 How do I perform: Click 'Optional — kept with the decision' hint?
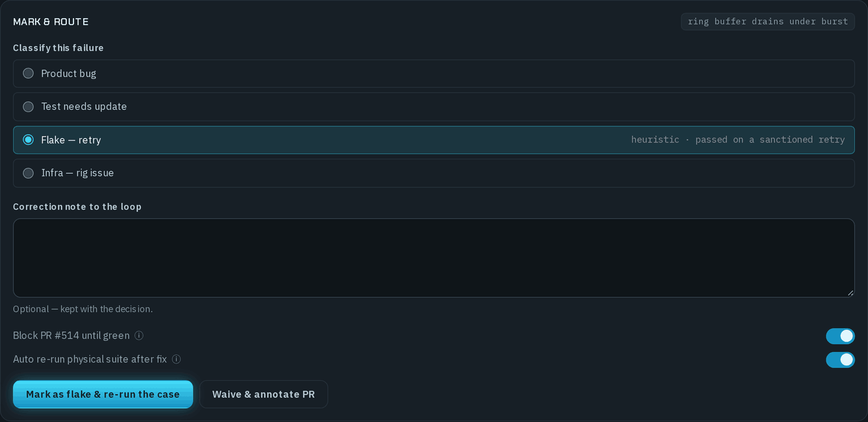[x=83, y=309]
